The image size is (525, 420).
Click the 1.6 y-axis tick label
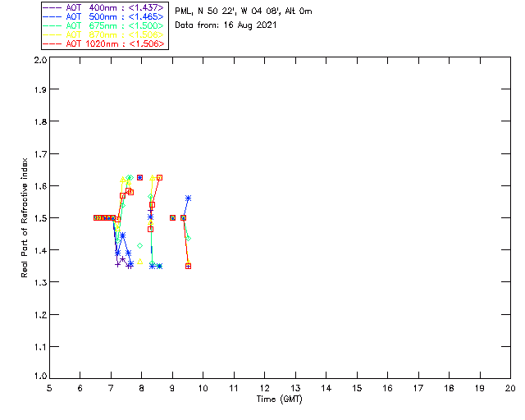(40, 186)
